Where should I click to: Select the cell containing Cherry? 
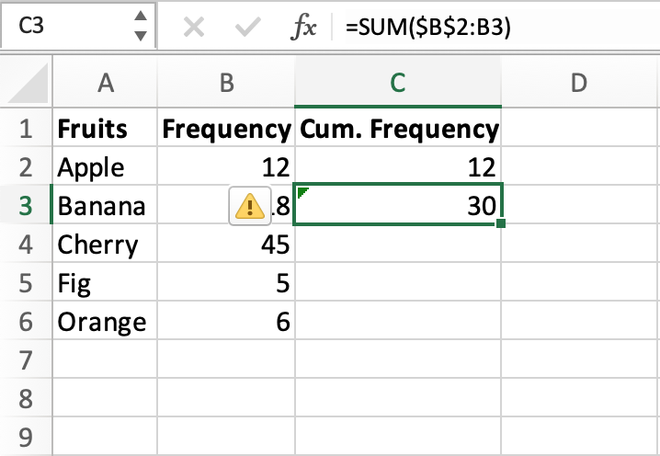[x=103, y=245]
